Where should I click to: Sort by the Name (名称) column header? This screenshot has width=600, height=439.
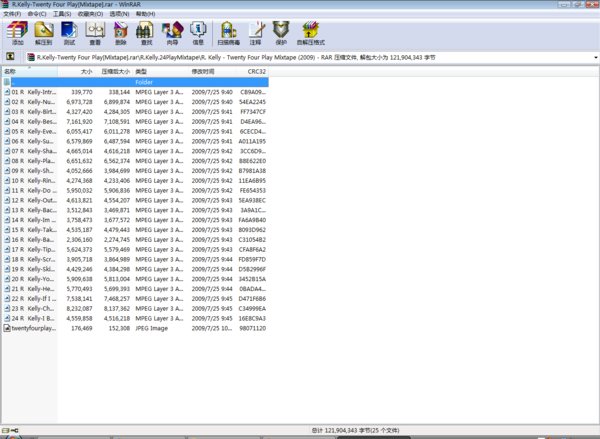pos(30,72)
